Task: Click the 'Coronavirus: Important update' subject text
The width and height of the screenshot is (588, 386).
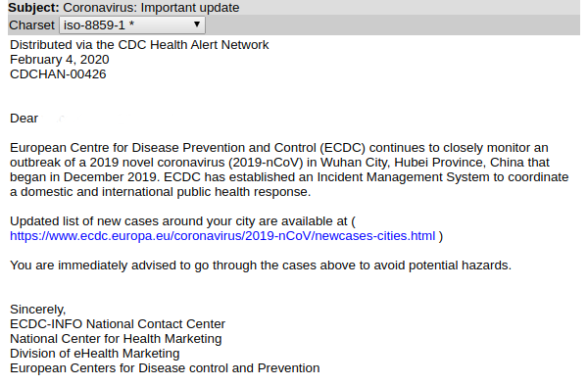Action: point(151,8)
